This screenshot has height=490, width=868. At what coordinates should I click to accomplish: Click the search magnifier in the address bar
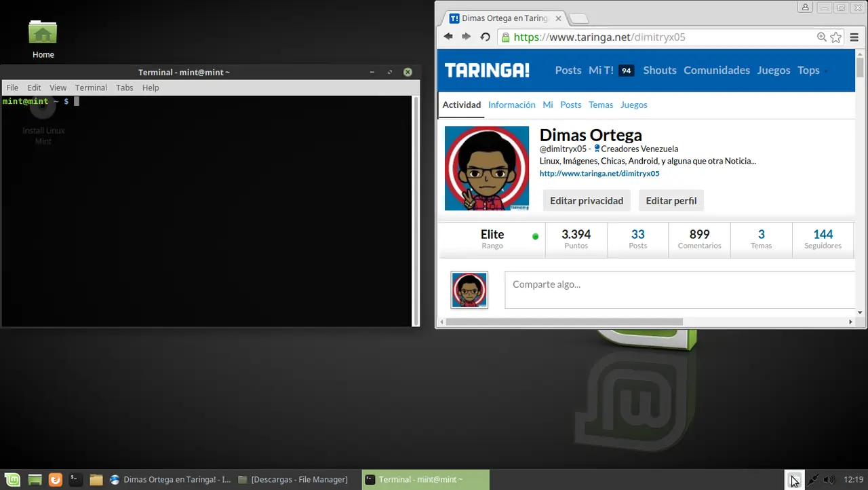pos(821,37)
